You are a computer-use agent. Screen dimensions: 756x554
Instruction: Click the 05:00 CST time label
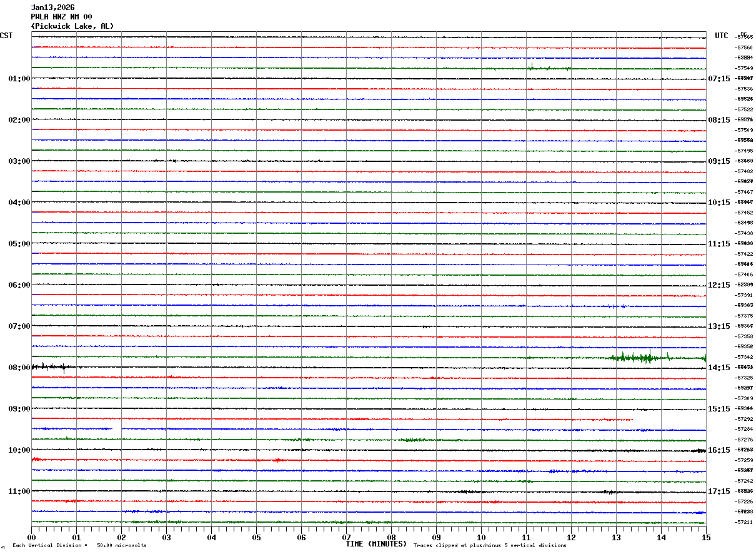click(19, 244)
